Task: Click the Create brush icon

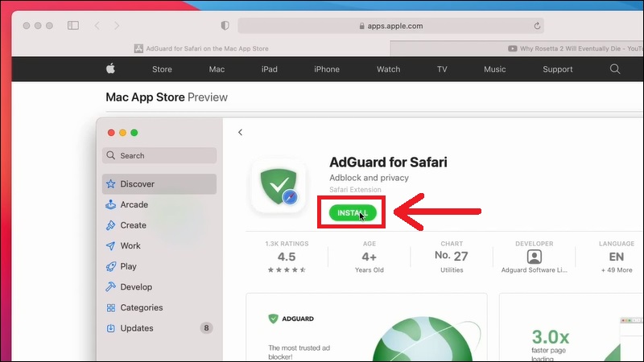Action: [x=110, y=225]
